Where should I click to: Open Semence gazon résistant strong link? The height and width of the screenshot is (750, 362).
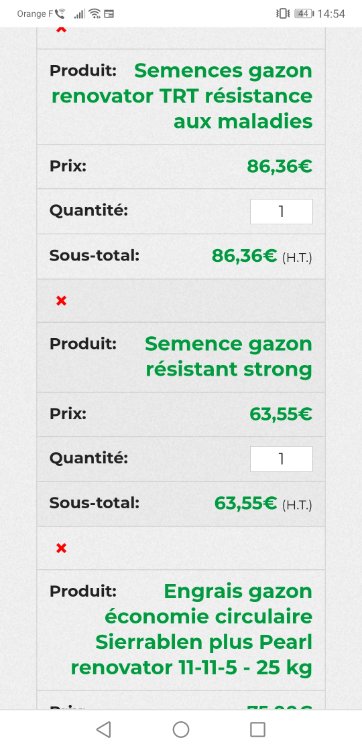[229, 356]
